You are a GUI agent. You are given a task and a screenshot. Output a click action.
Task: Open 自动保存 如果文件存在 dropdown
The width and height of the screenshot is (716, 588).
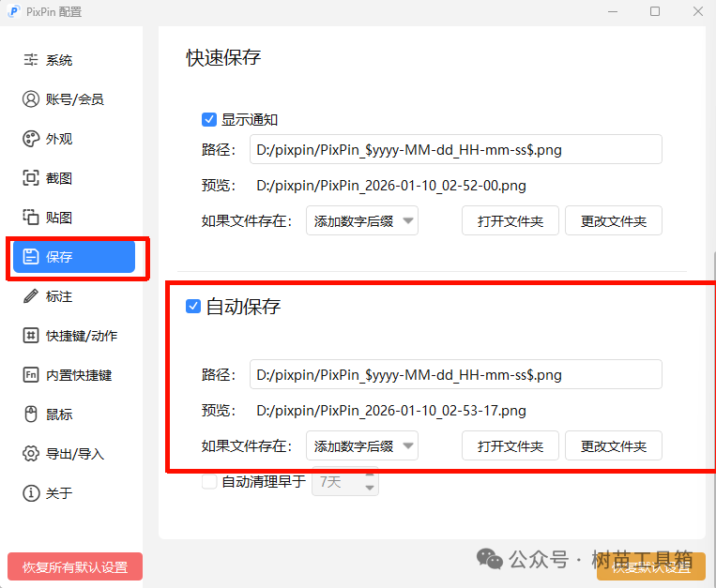[362, 445]
